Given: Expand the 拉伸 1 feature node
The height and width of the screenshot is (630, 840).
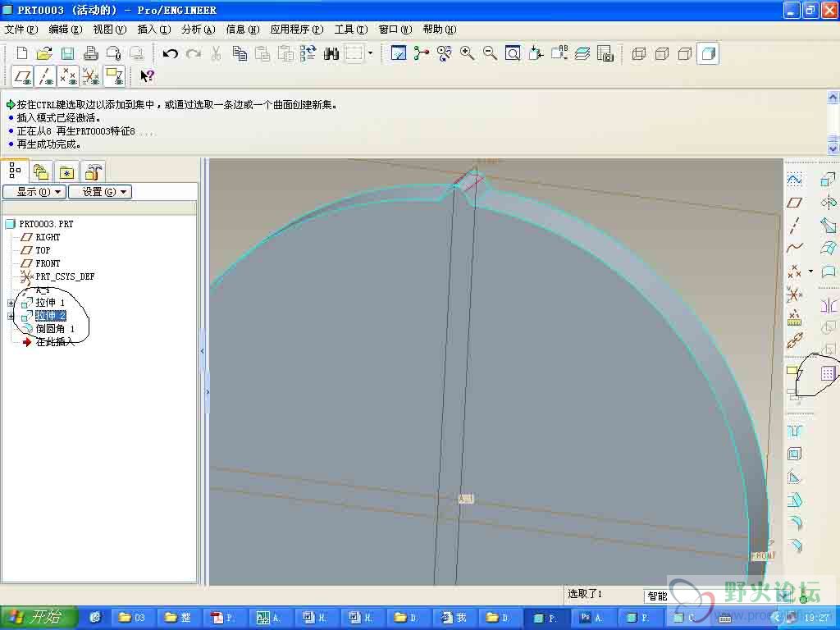Looking at the screenshot, I should click(10, 304).
